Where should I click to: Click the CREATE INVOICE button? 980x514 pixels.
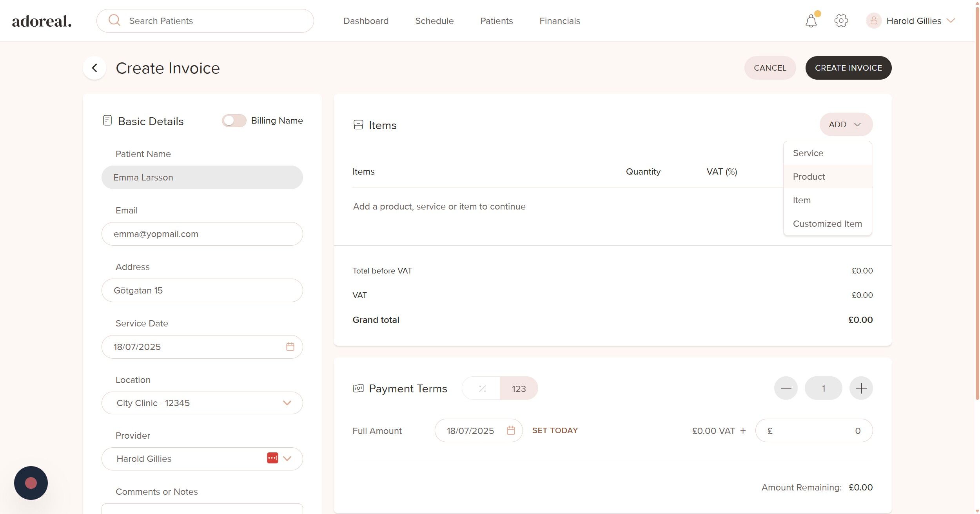click(848, 68)
